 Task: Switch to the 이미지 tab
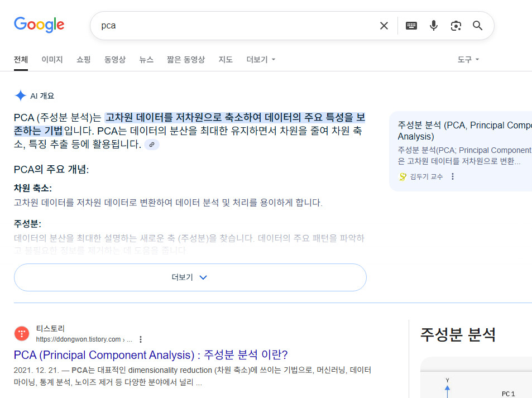[x=52, y=60]
